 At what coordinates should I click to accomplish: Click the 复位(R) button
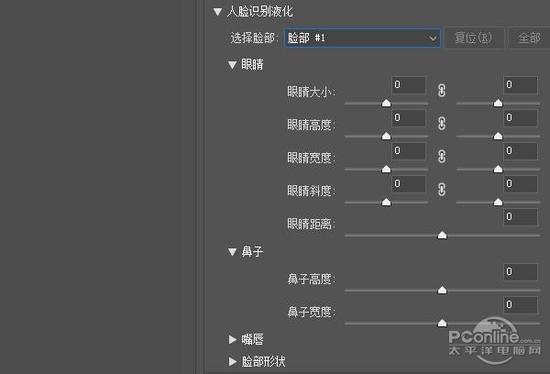(474, 38)
